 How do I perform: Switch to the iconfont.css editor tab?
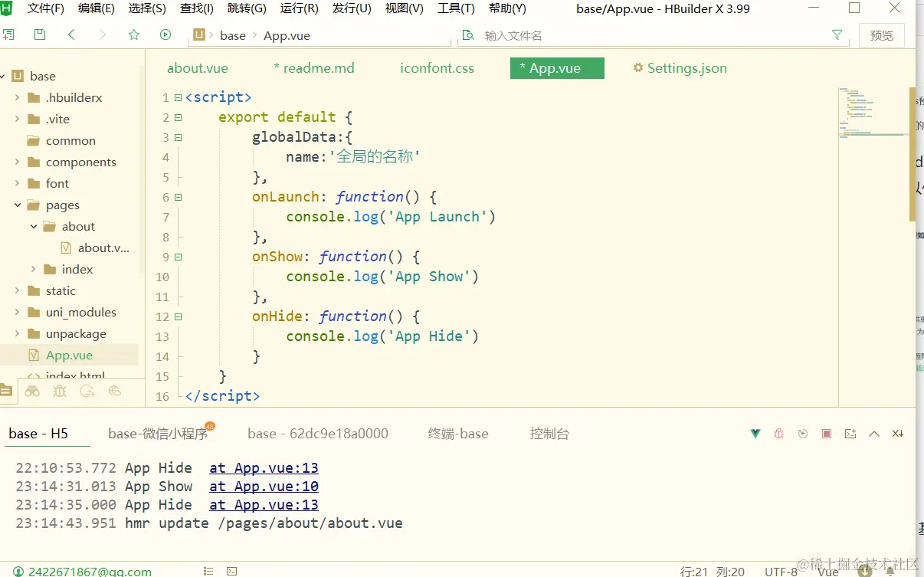[437, 68]
